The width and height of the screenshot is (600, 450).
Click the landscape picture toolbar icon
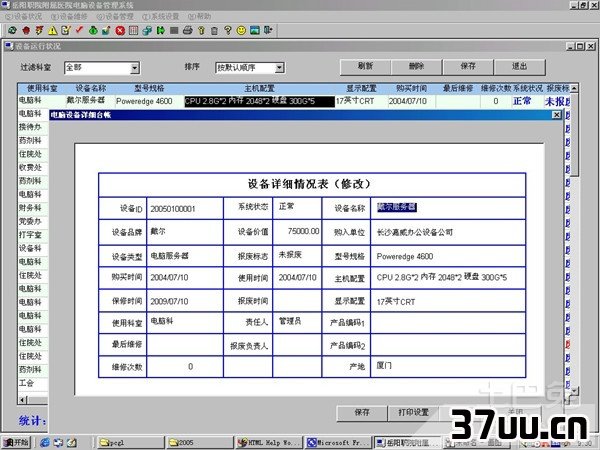tap(255, 30)
